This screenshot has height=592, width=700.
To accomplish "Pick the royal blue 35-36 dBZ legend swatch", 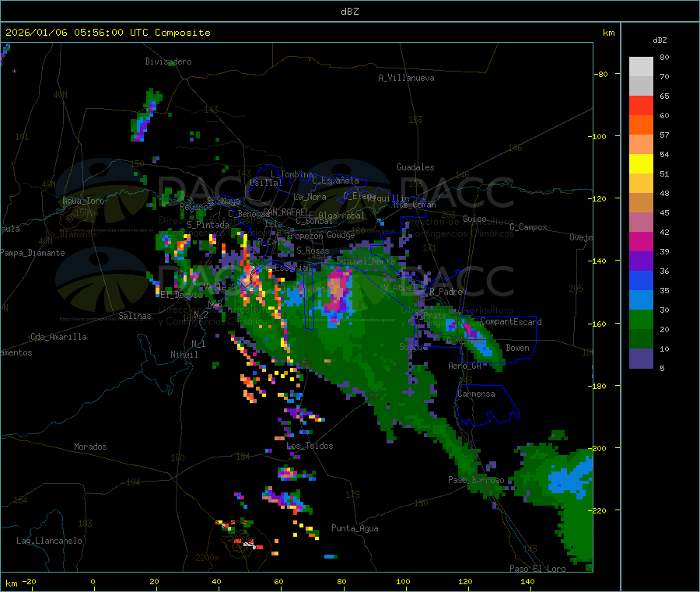I will pos(641,280).
